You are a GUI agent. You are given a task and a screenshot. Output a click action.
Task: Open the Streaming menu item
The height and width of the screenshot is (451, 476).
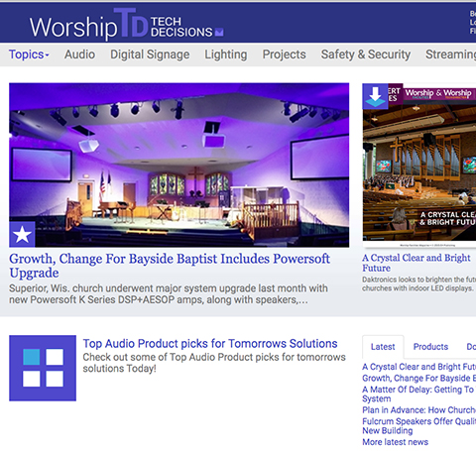(x=451, y=55)
